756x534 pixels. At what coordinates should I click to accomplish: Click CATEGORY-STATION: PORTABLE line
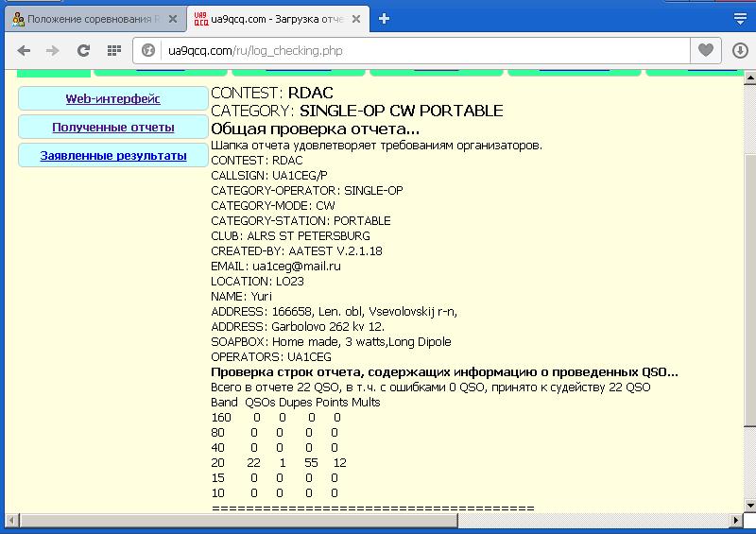click(x=301, y=221)
